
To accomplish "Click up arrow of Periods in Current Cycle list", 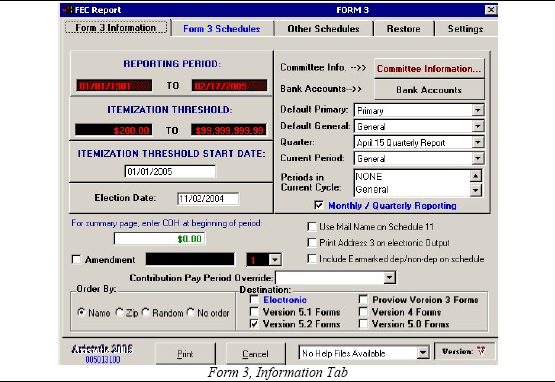I will (x=476, y=176).
